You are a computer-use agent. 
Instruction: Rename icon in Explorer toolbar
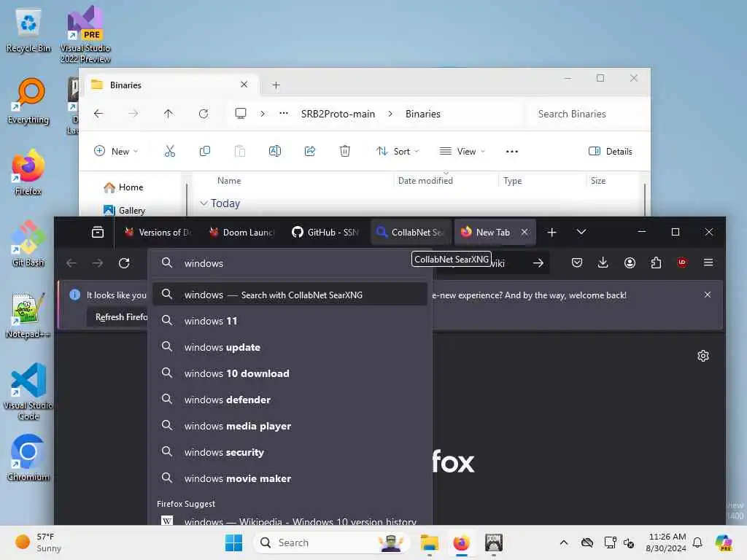pos(275,152)
